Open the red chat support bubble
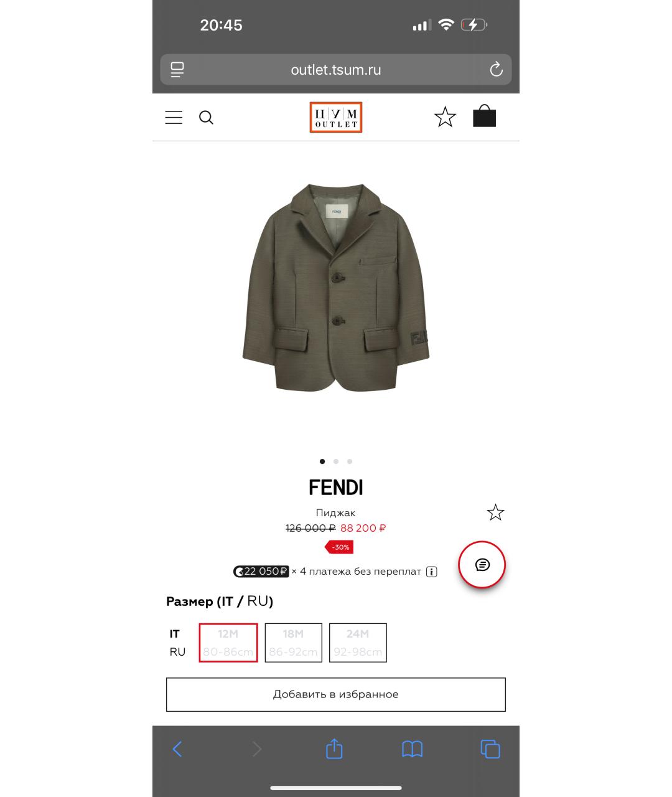This screenshot has height=797, width=672. (x=482, y=565)
